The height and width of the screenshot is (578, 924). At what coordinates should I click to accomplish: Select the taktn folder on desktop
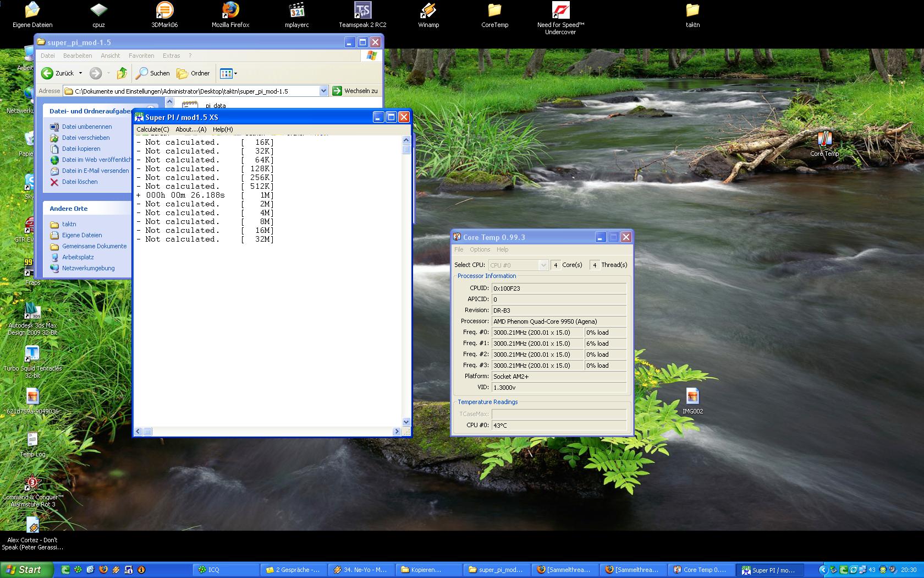(x=692, y=15)
